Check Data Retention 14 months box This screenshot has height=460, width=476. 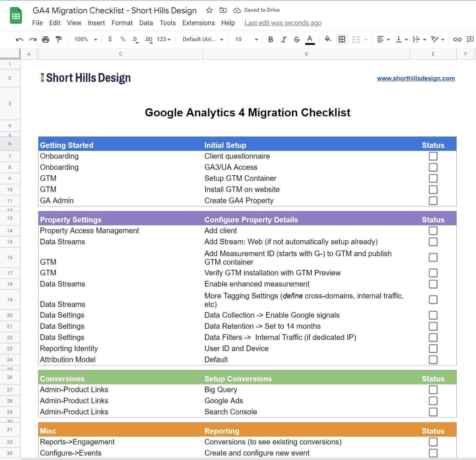click(433, 326)
